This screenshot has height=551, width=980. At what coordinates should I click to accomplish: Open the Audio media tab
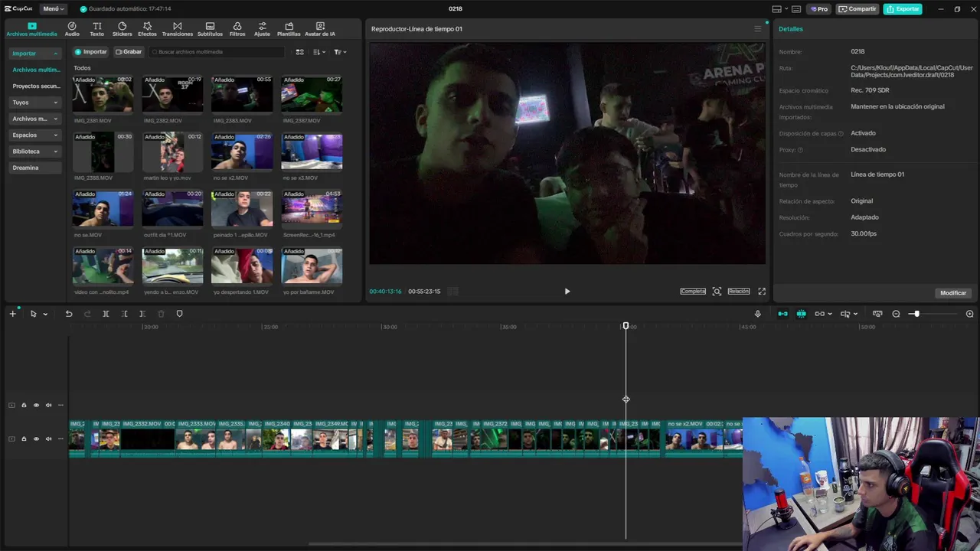click(x=72, y=29)
